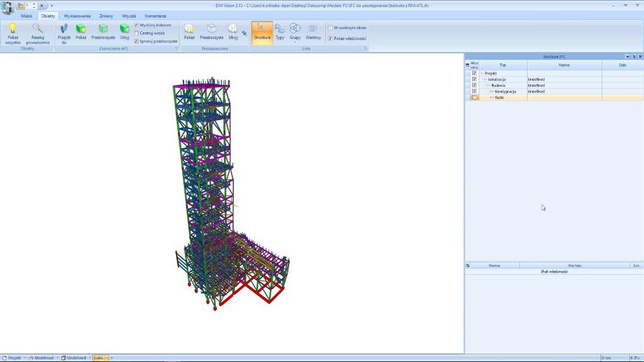
Task: Click Ukryj in the Niezaznaczone group
Action: point(233,31)
